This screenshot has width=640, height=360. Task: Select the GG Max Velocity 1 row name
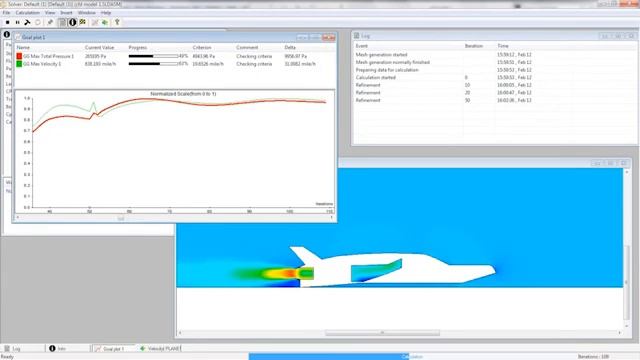click(42, 64)
